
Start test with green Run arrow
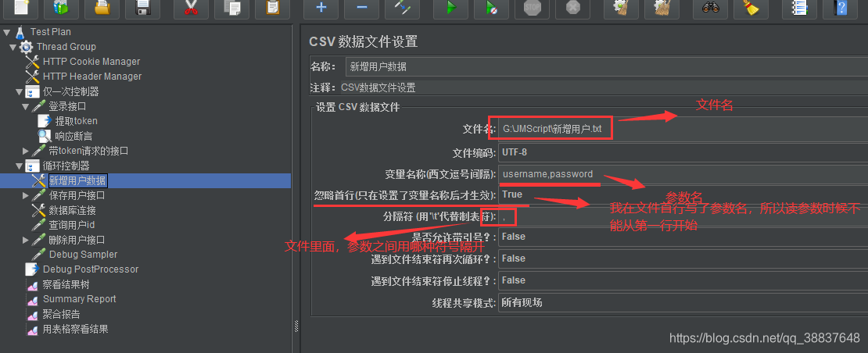451,8
